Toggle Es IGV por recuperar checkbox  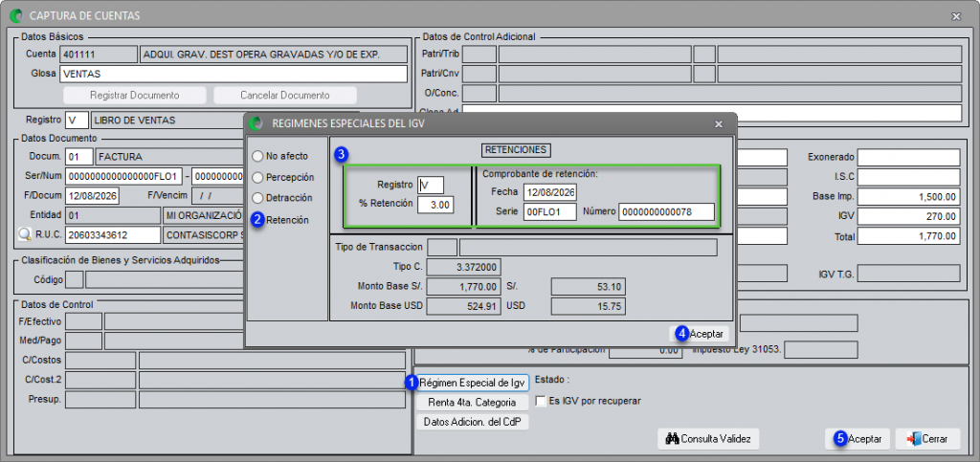pyautogui.click(x=541, y=401)
